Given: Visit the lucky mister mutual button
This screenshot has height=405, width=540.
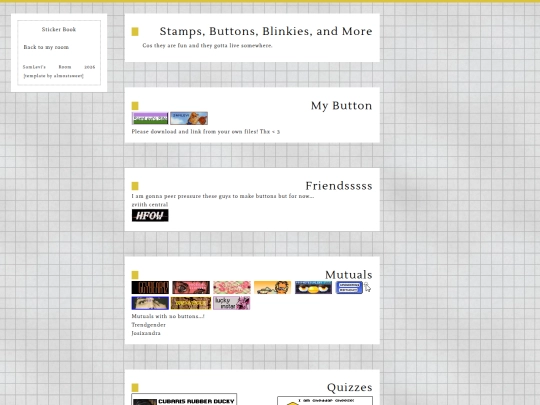Looking at the screenshot, I should pos(232,303).
